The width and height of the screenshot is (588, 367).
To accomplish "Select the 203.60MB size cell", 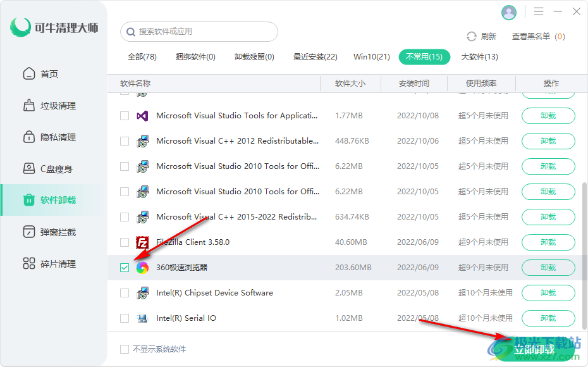I will [x=353, y=268].
